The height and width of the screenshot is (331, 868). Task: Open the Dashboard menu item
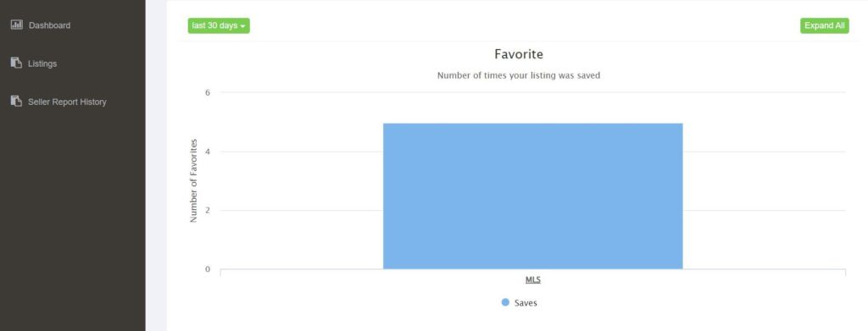(x=49, y=25)
